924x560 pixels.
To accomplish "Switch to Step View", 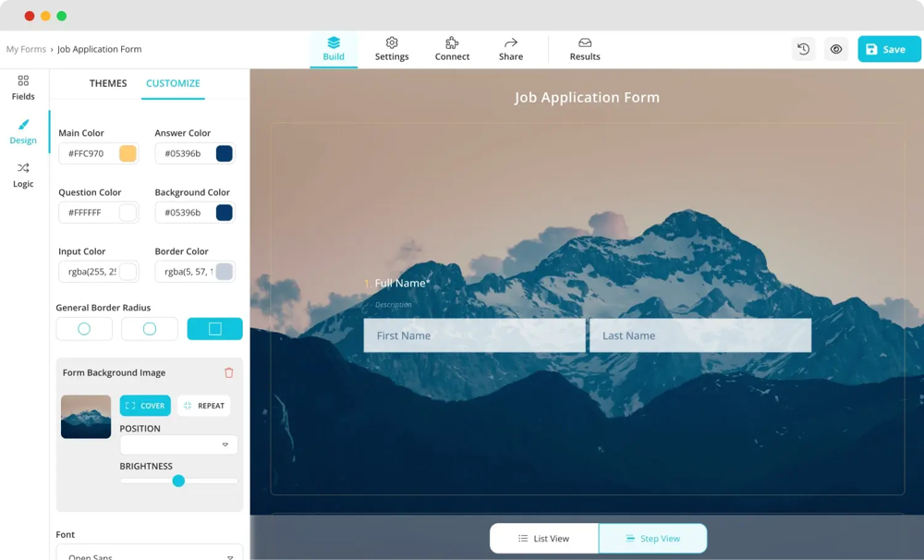I will (652, 539).
